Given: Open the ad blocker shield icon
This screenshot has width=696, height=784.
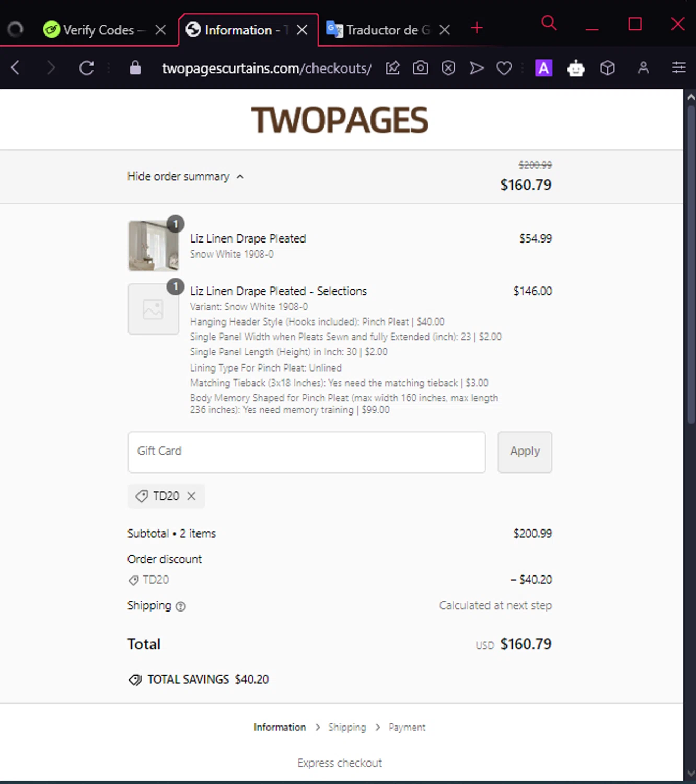Looking at the screenshot, I should [x=448, y=68].
